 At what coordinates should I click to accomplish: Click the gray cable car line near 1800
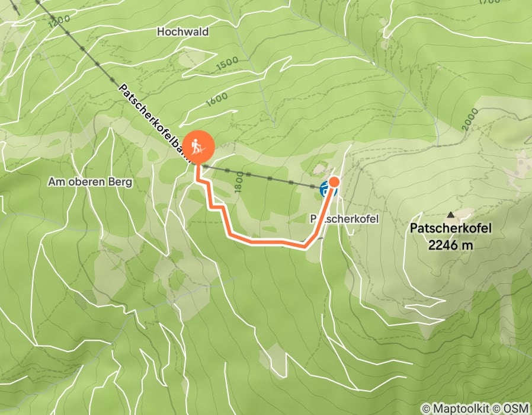(258, 175)
